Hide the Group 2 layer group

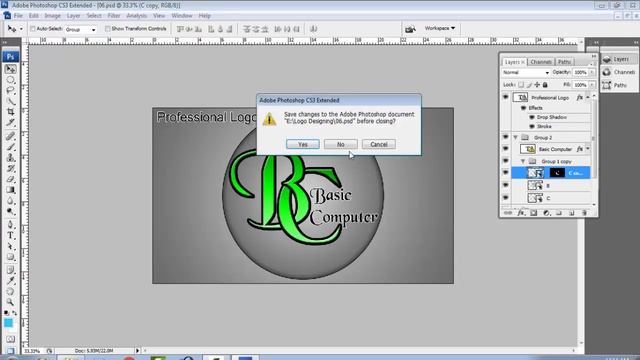tap(505, 137)
